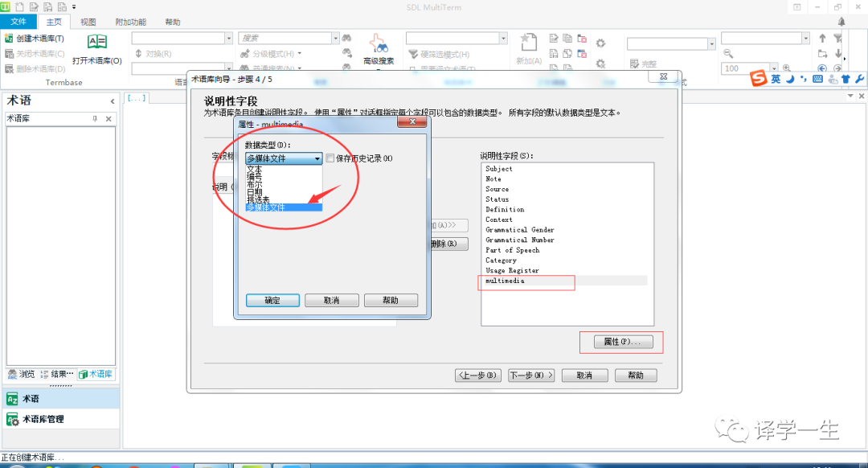Viewport: 868px width, 468px height.
Task: Click the Sogou S input method logo
Action: (758, 78)
